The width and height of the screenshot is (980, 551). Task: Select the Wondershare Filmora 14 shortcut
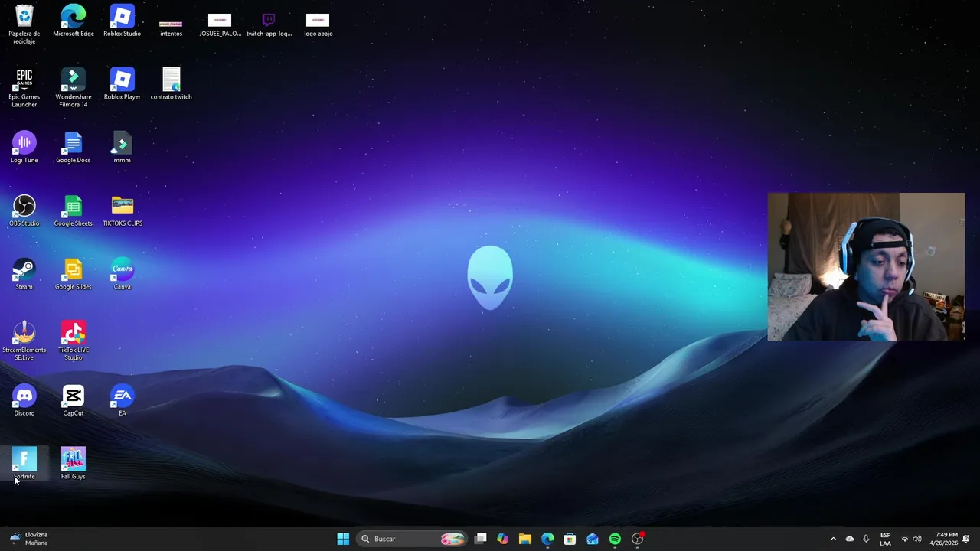(x=73, y=88)
